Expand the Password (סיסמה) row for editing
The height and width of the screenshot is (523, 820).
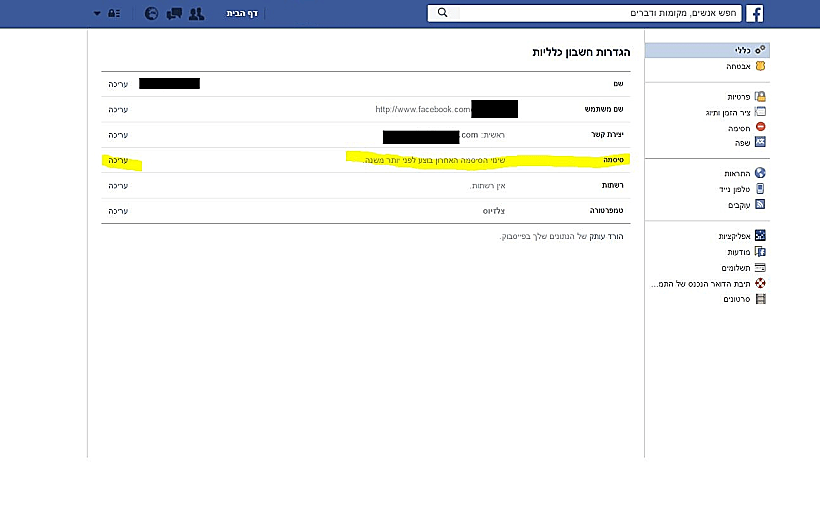(x=118, y=160)
